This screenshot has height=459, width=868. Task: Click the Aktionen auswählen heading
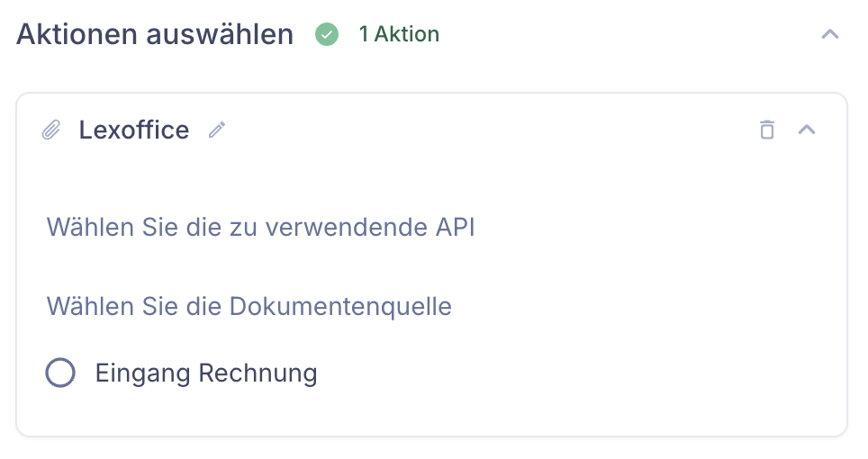pos(155,34)
